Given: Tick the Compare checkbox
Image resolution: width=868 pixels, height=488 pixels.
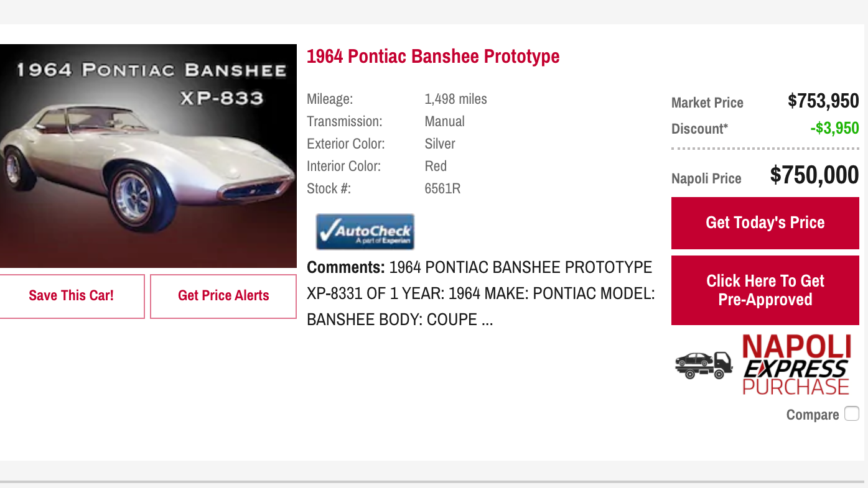Looking at the screenshot, I should (x=851, y=414).
